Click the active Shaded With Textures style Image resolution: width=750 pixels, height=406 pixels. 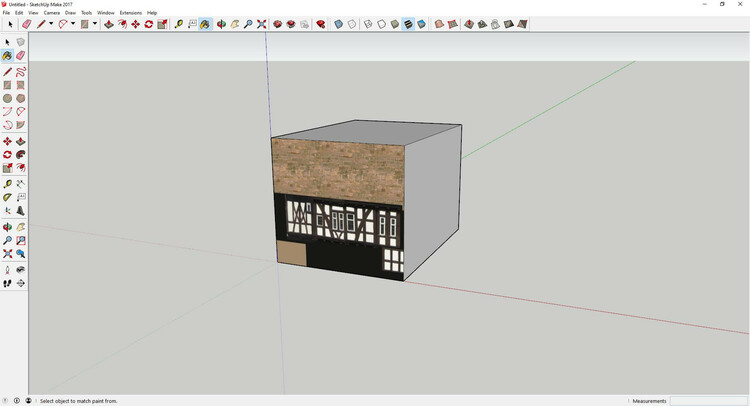(408, 24)
